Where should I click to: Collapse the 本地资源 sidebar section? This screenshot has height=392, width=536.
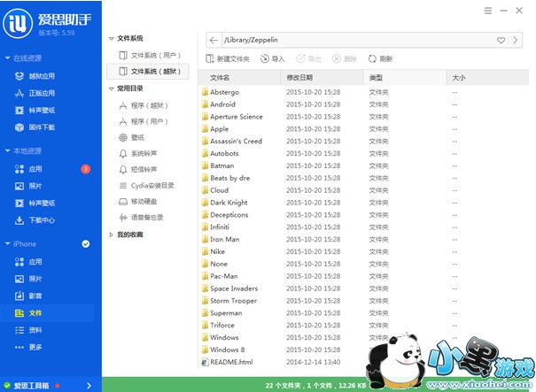pos(7,151)
